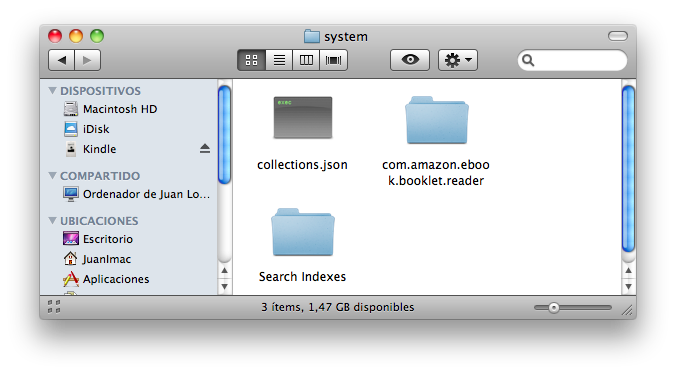Screen dimensions: 676x374
Task: Click the com.amazon.ebook.booklet.reader folder name
Action: (436, 172)
